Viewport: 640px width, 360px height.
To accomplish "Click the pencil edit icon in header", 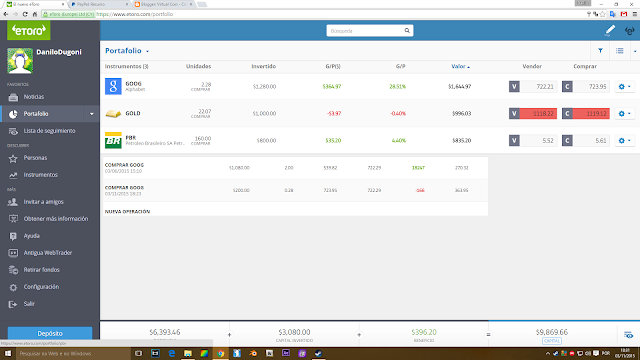I will point(610,31).
